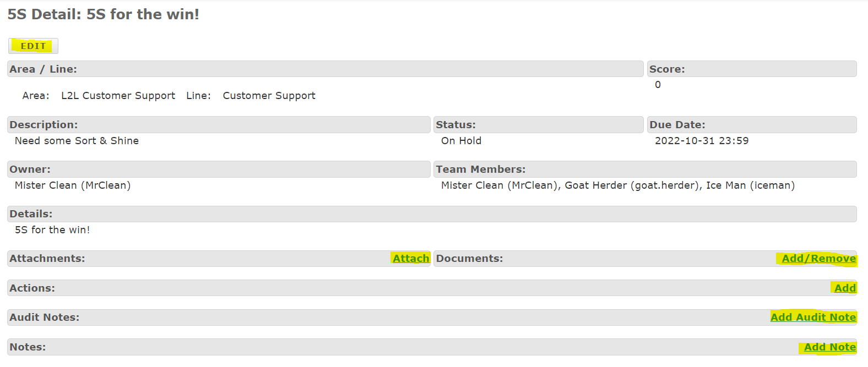Click owner name Mister Clean (MrClean)
Screen dimensions: 868x367
pos(73,185)
